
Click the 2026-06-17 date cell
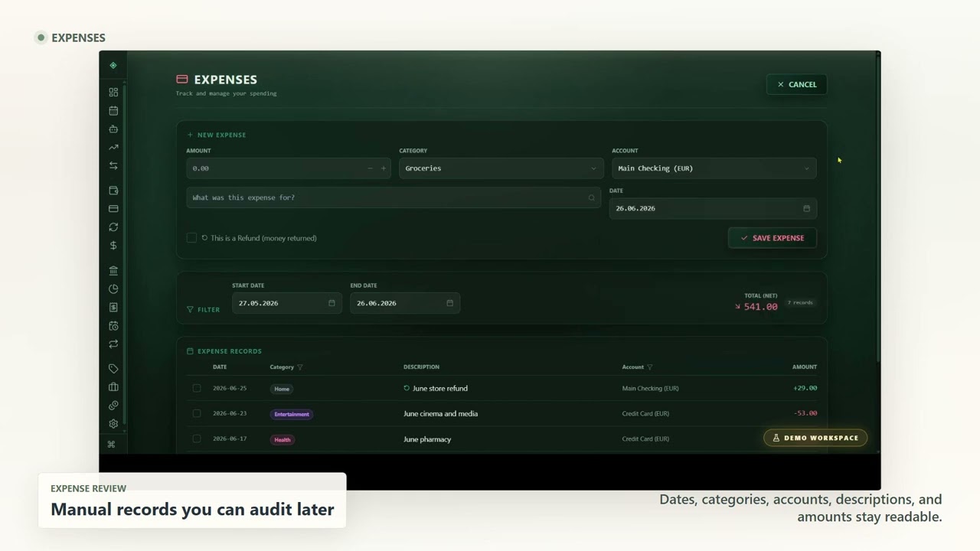click(x=230, y=439)
